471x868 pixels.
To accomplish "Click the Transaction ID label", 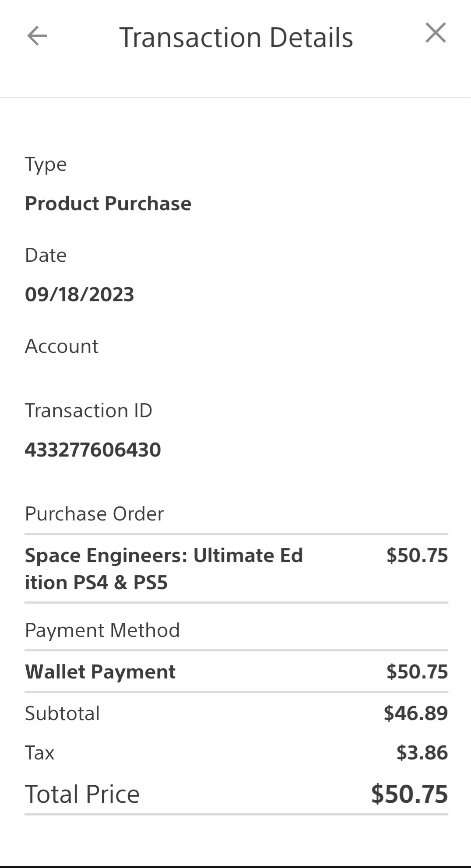I will (x=88, y=411).
